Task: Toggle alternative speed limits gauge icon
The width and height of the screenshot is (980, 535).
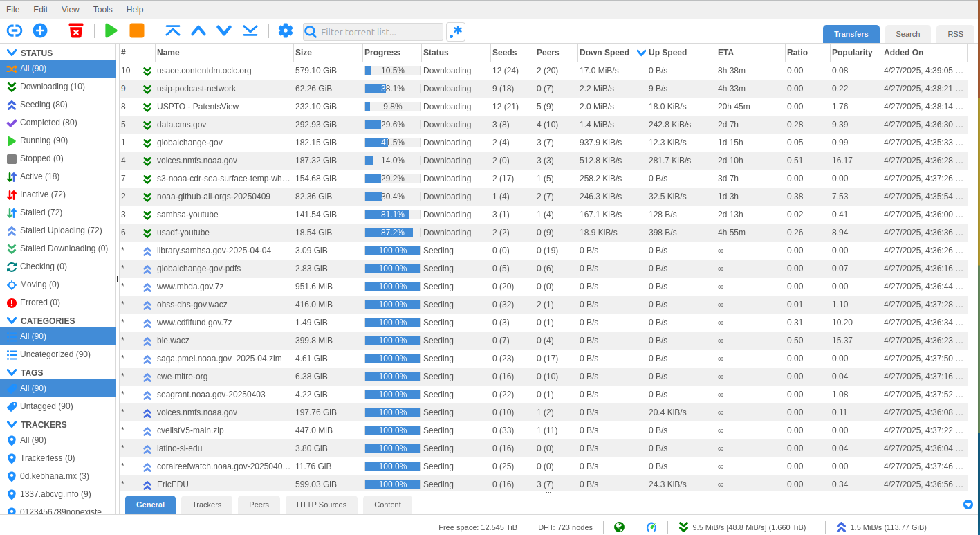Action: click(651, 527)
